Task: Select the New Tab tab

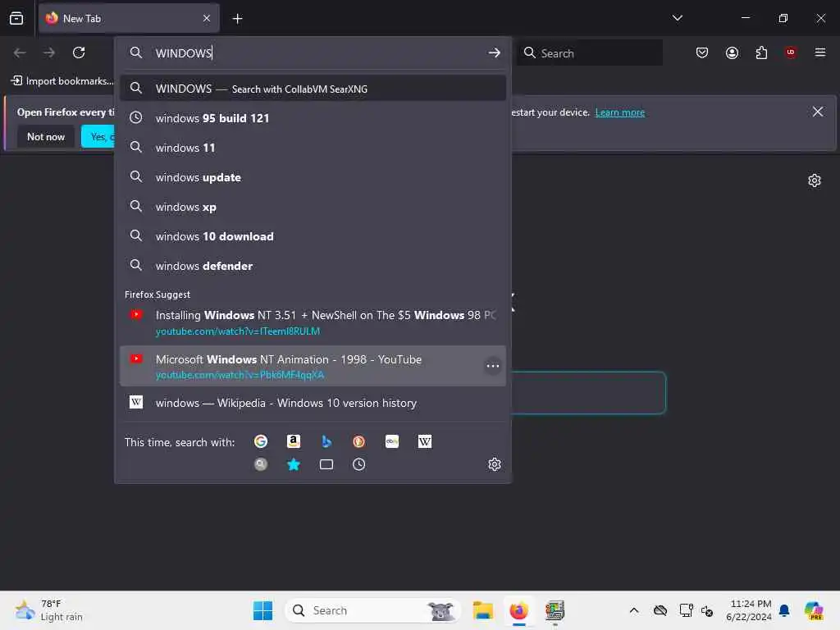Action: (129, 19)
